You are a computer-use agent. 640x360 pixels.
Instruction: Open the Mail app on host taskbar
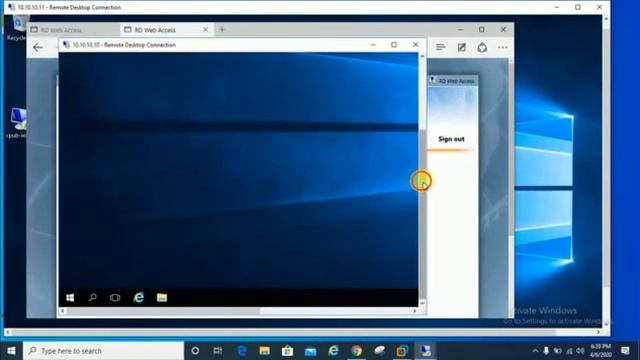[310, 351]
